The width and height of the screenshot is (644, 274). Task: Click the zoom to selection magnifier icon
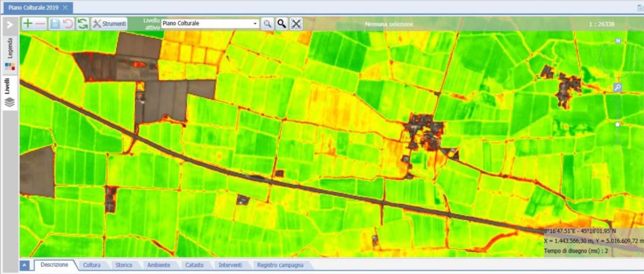267,24
